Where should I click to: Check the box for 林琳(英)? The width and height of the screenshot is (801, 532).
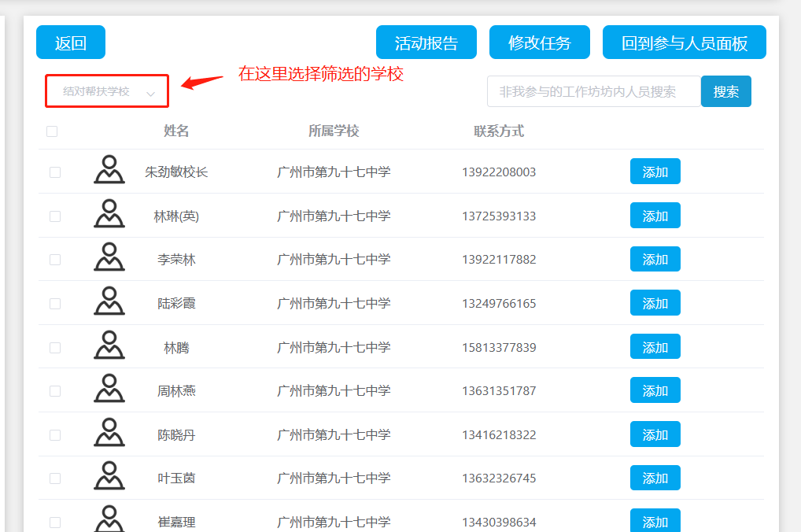54,216
